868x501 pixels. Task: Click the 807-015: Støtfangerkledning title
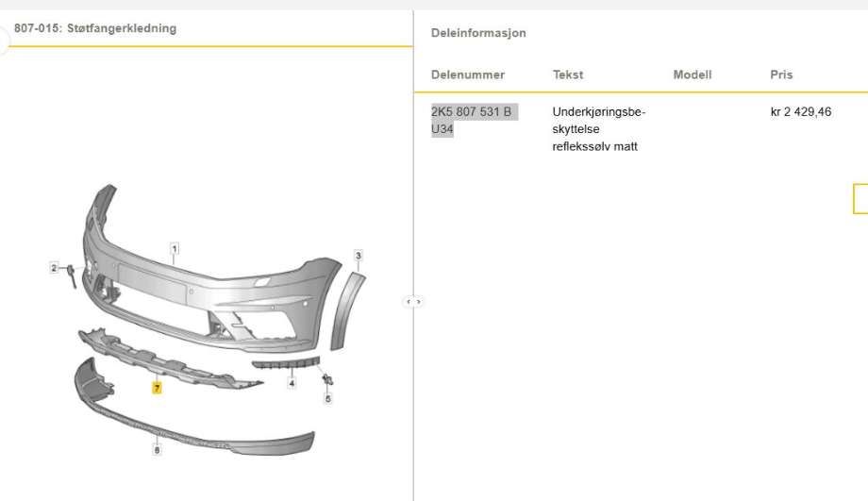click(95, 28)
